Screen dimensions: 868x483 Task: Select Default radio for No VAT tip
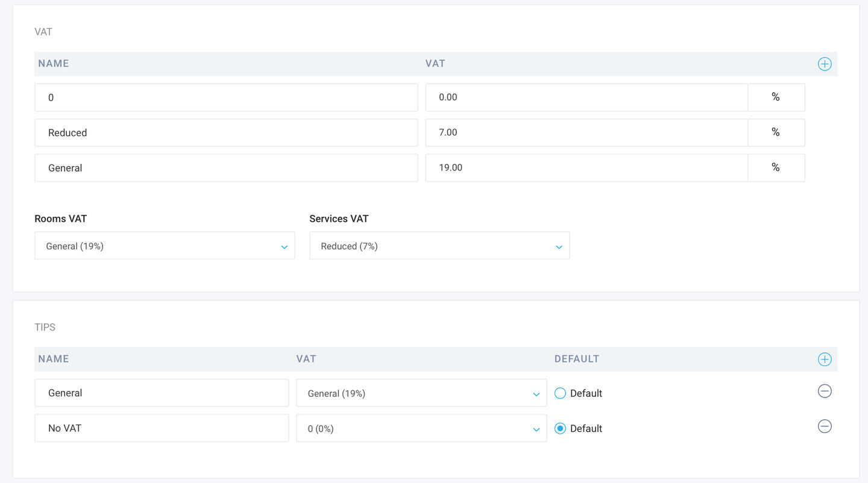click(x=560, y=428)
